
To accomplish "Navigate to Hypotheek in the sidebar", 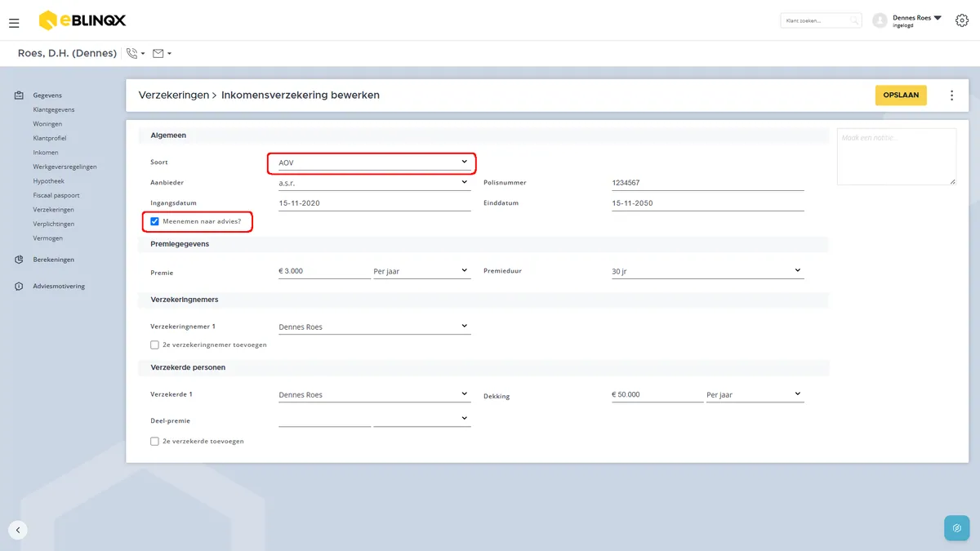I will tap(48, 181).
